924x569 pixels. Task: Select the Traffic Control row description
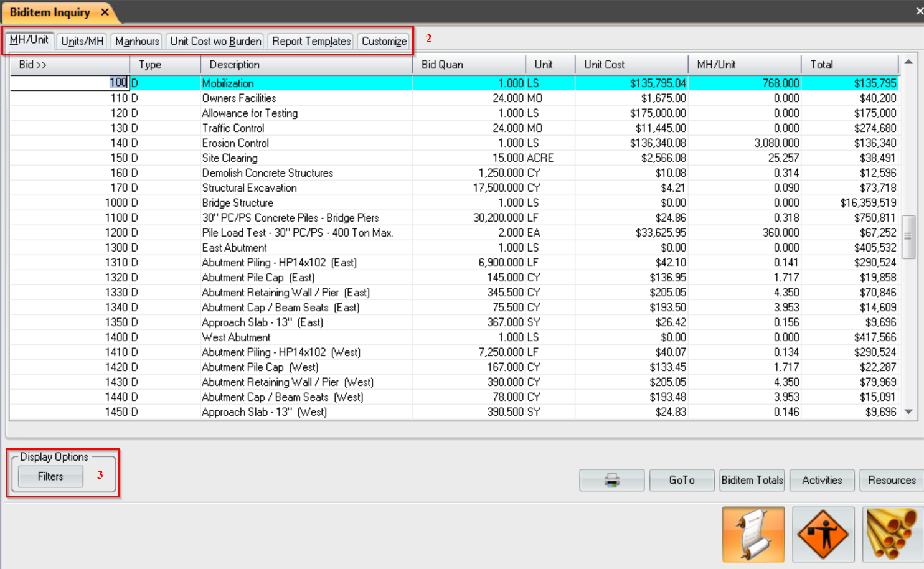point(233,128)
